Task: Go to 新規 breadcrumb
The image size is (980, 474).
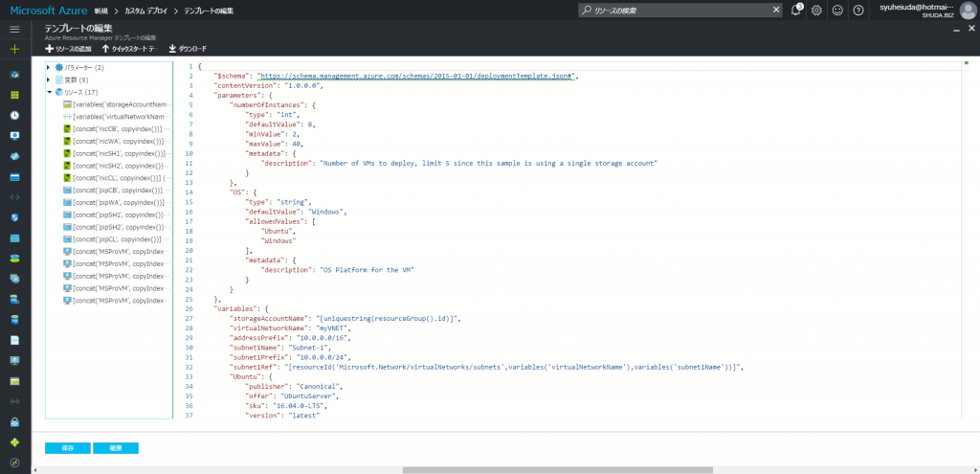Action: click(x=100, y=11)
